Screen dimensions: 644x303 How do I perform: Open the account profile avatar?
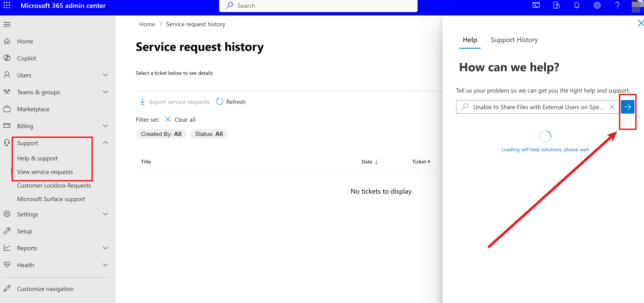tap(638, 6)
